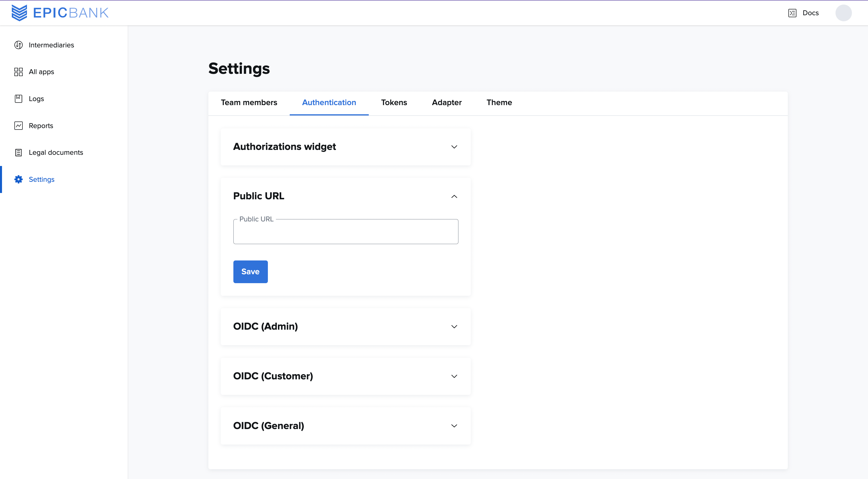Click the Reports chart icon
This screenshot has width=868, height=479.
point(18,125)
